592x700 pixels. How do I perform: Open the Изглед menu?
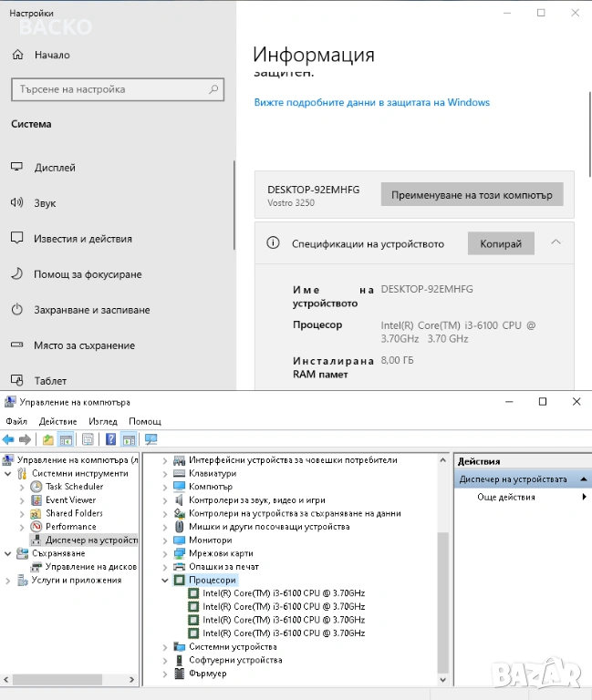[103, 422]
